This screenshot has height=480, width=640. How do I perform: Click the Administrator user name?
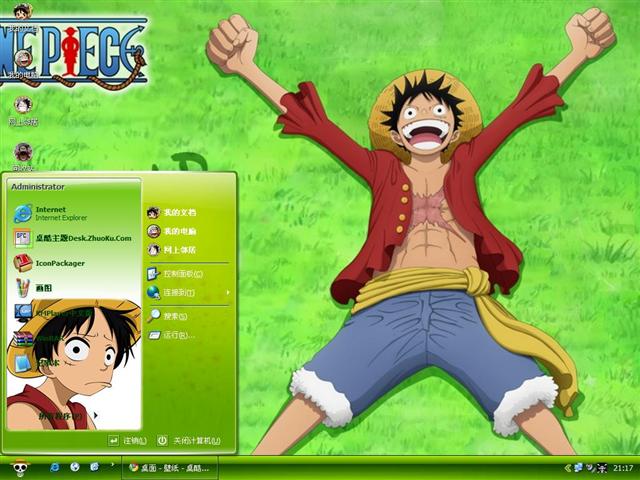click(38, 187)
